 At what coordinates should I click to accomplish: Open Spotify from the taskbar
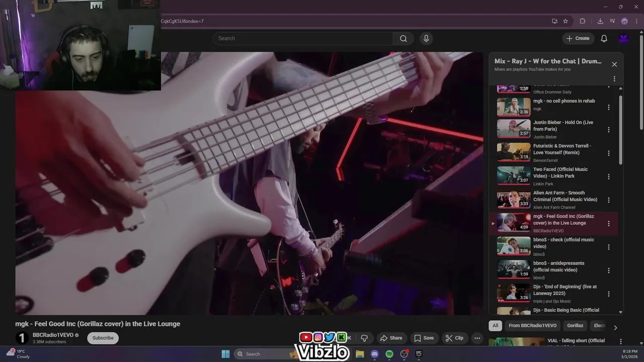point(389,354)
